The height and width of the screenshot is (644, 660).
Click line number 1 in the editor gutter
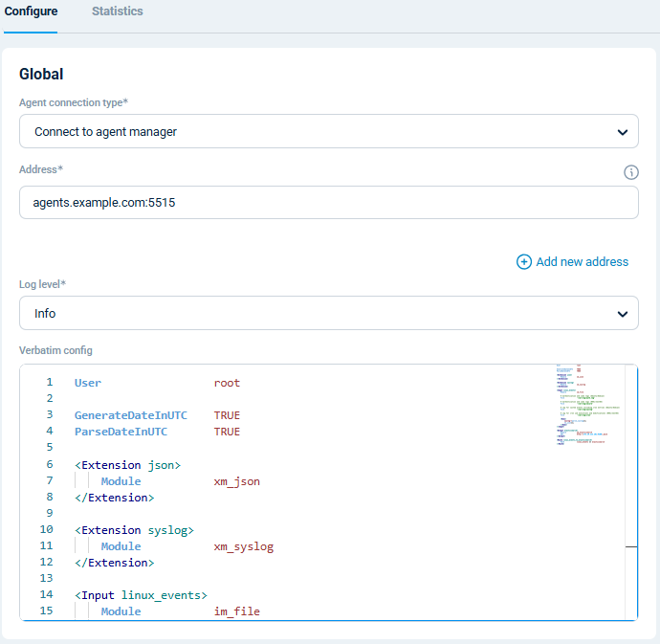tap(50, 382)
